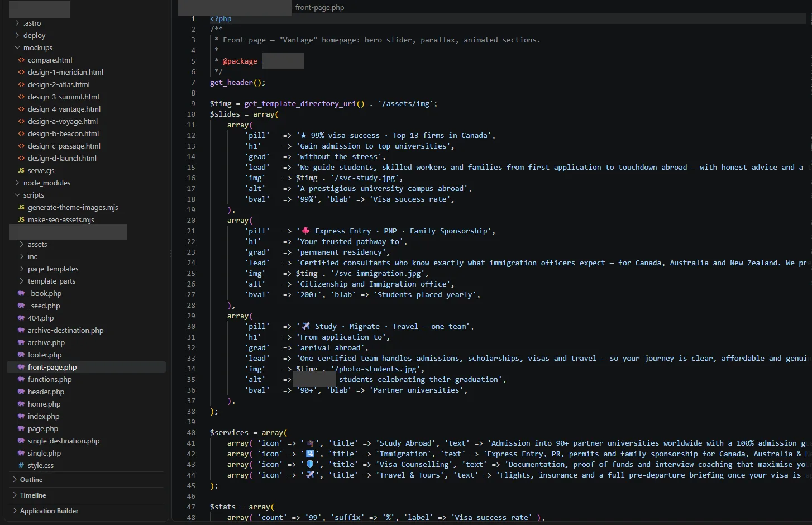Open design-2-atlas.html from the file tree
This screenshot has width=812, height=525.
tap(59, 84)
